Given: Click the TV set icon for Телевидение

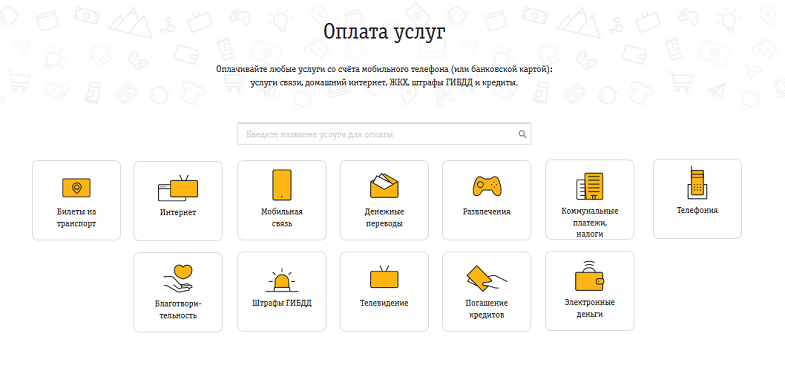Looking at the screenshot, I should (x=384, y=277).
